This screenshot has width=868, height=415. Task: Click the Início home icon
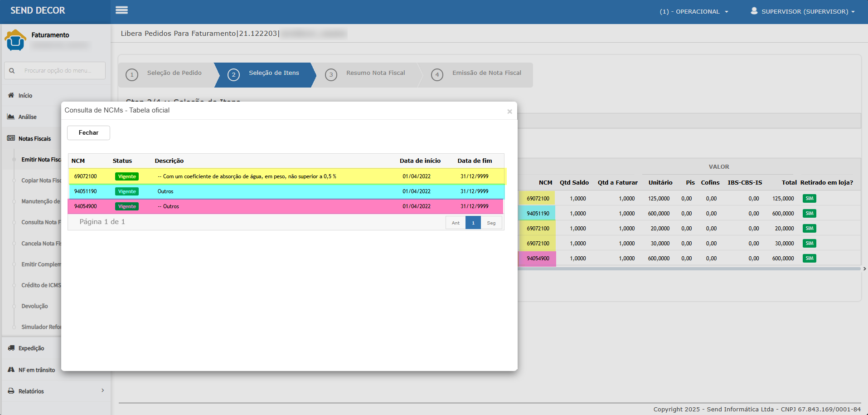pyautogui.click(x=11, y=95)
